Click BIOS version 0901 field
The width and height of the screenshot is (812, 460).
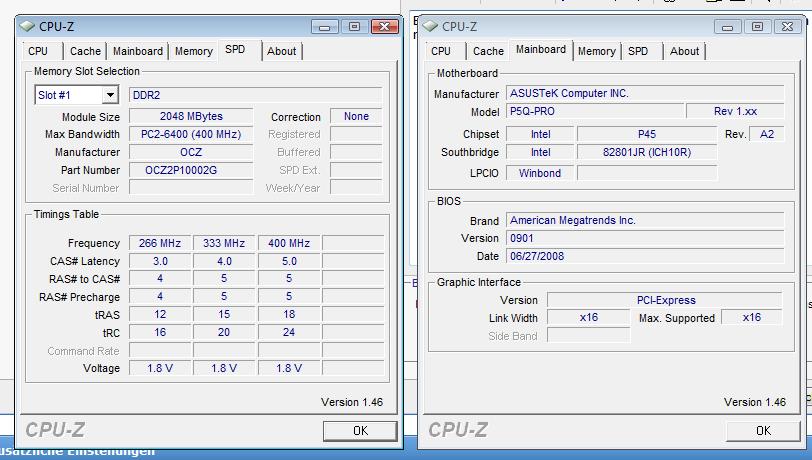coord(645,238)
